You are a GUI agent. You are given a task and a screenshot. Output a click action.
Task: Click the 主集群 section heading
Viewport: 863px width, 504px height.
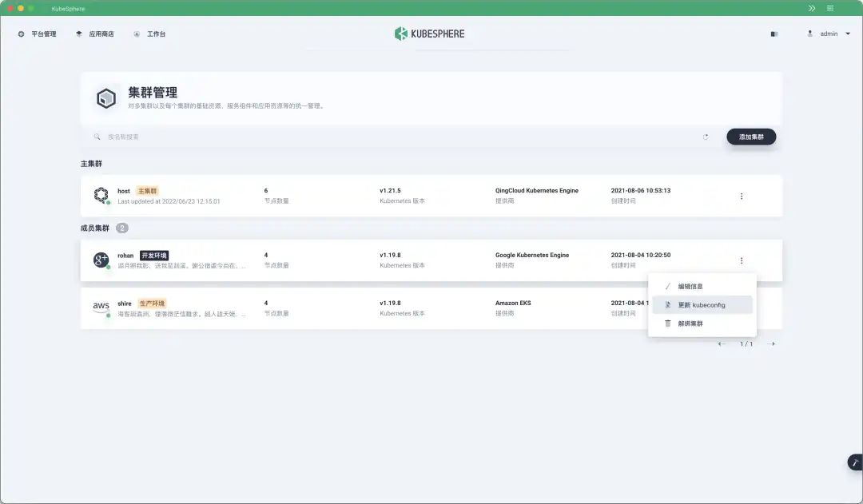(x=91, y=164)
